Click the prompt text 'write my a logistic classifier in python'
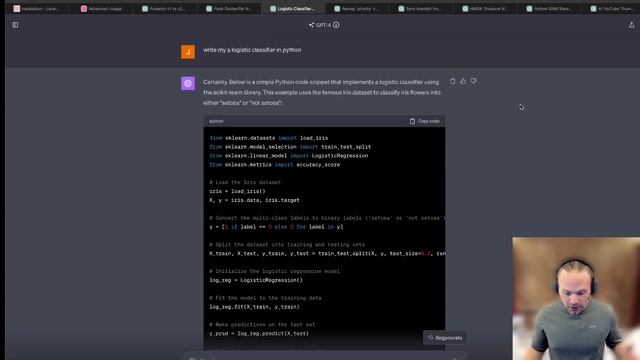640x360 pixels. [x=252, y=50]
